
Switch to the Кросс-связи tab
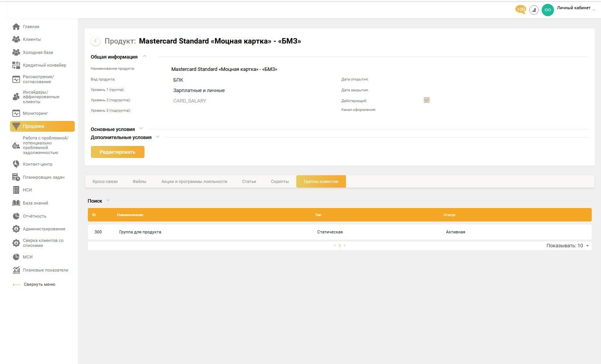pos(105,181)
